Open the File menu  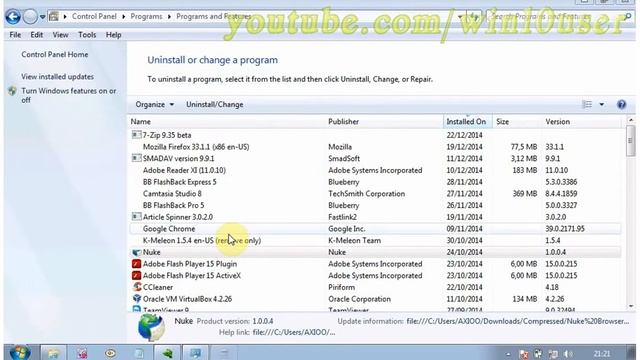pyautogui.click(x=15, y=35)
